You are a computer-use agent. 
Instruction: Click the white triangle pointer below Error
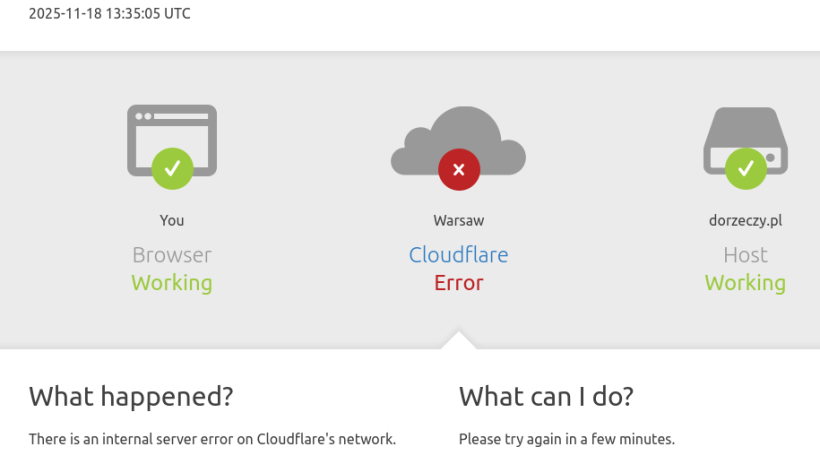click(458, 340)
